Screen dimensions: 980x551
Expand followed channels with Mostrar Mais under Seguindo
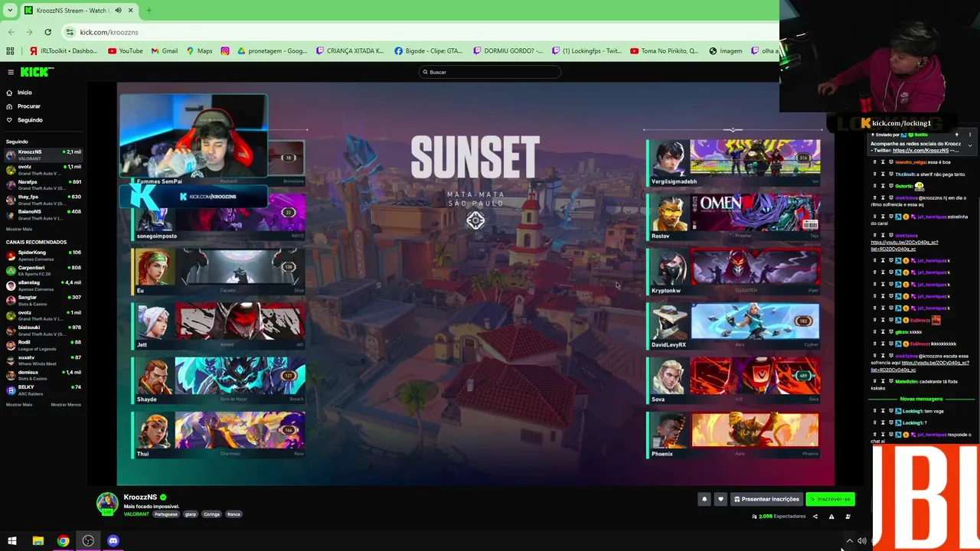click(x=19, y=229)
